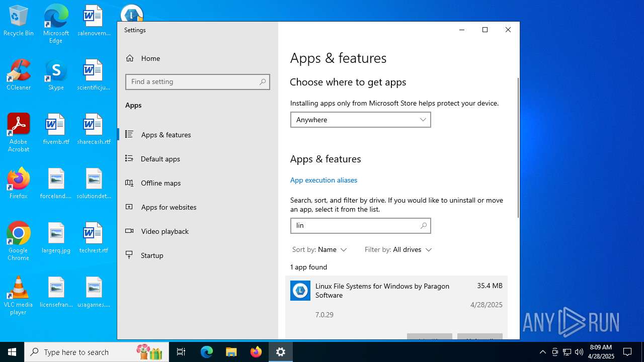The image size is (644, 362).
Task: Open Skype desktop shortcut
Action: (56, 75)
